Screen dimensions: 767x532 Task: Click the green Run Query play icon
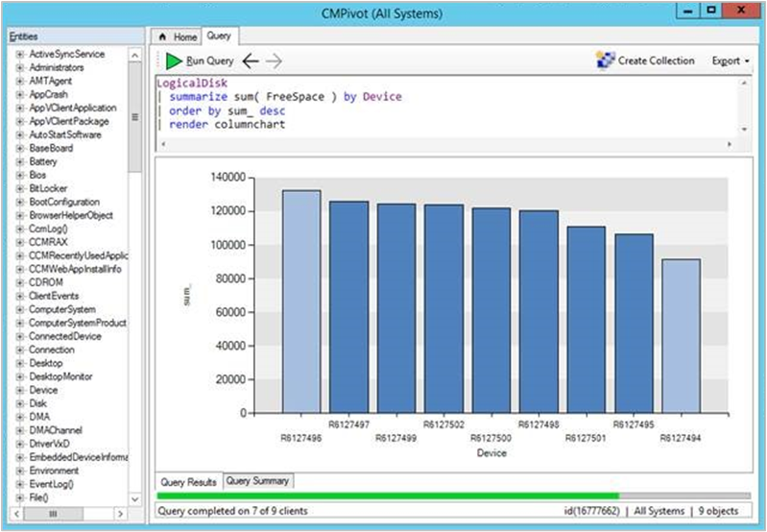[174, 60]
